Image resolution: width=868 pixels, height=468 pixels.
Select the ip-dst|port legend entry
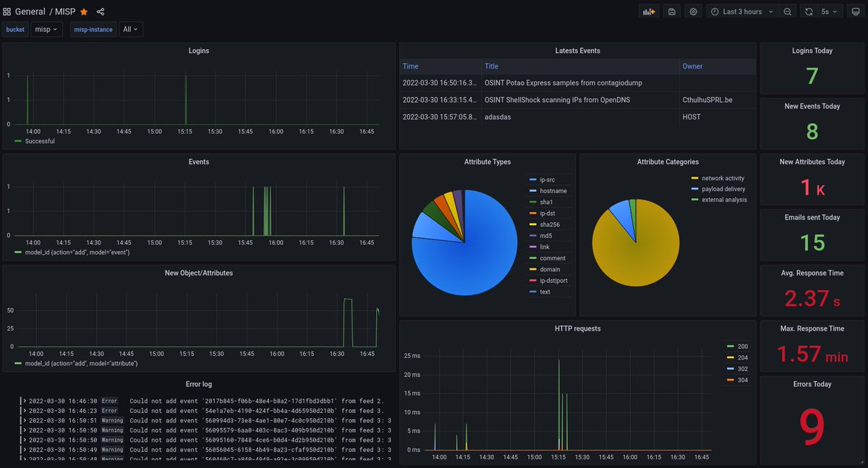pos(555,281)
